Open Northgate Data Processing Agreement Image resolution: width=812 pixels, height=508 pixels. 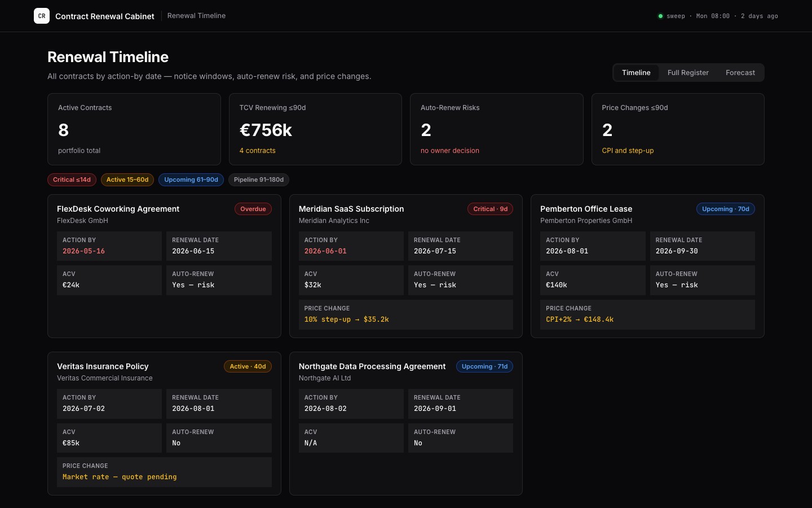[x=406, y=423]
